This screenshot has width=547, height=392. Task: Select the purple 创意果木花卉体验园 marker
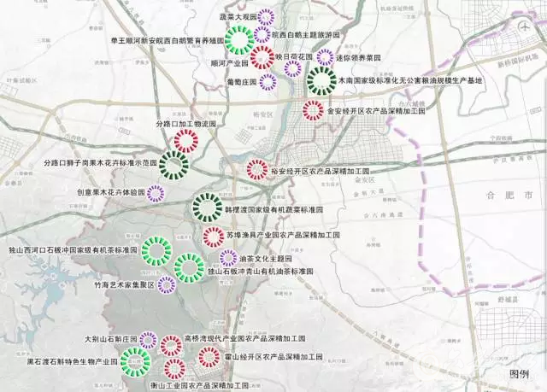point(156,193)
